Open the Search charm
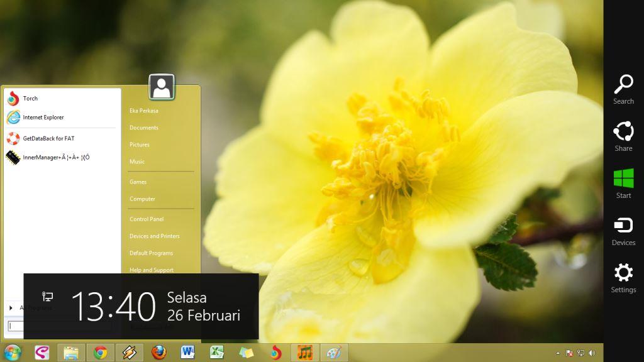This screenshot has height=362, width=644. 623,89
